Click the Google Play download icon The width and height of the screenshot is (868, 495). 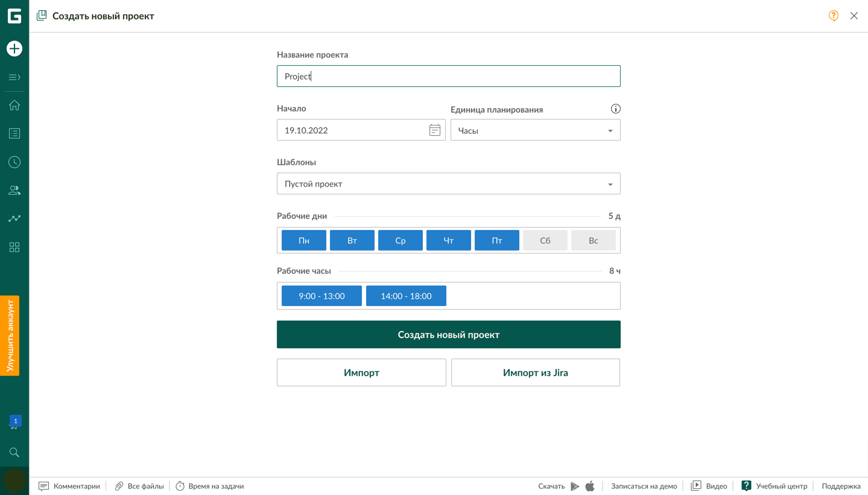[575, 486]
